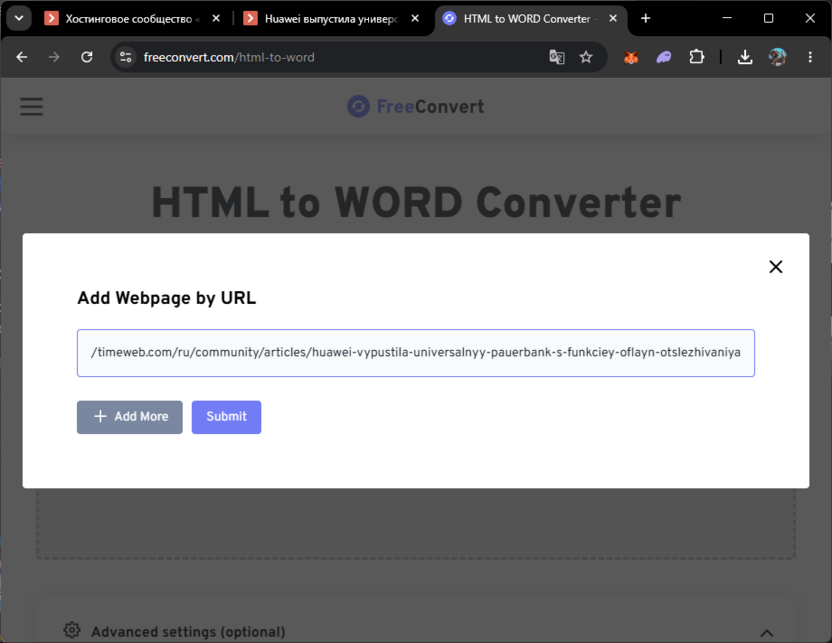Open the Extensions puzzle menu
Image resolution: width=832 pixels, height=643 pixels.
[x=697, y=57]
